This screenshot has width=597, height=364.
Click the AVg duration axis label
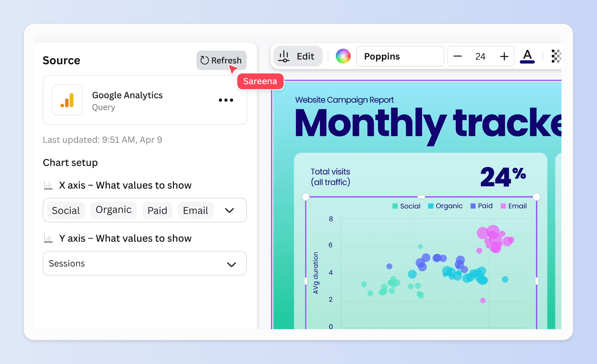pyautogui.click(x=315, y=273)
